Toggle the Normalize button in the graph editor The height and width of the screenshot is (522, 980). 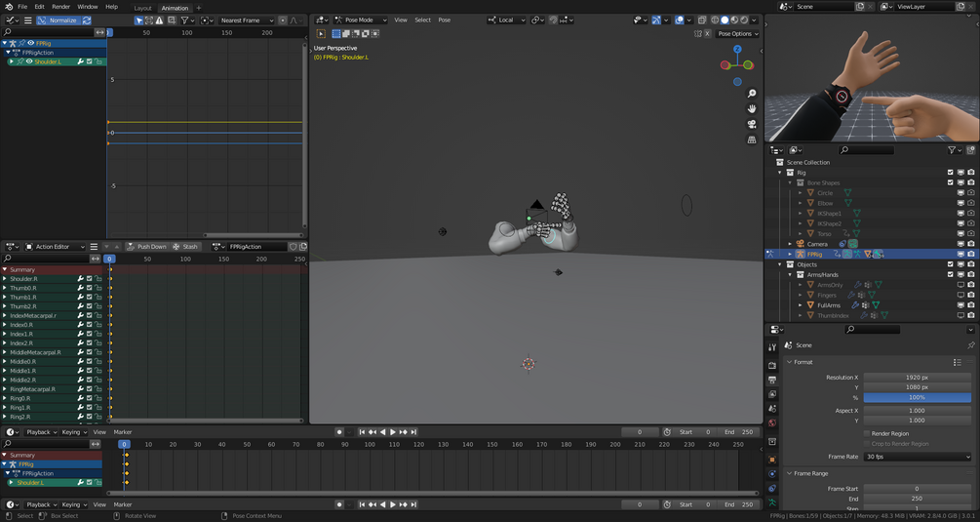[x=58, y=20]
